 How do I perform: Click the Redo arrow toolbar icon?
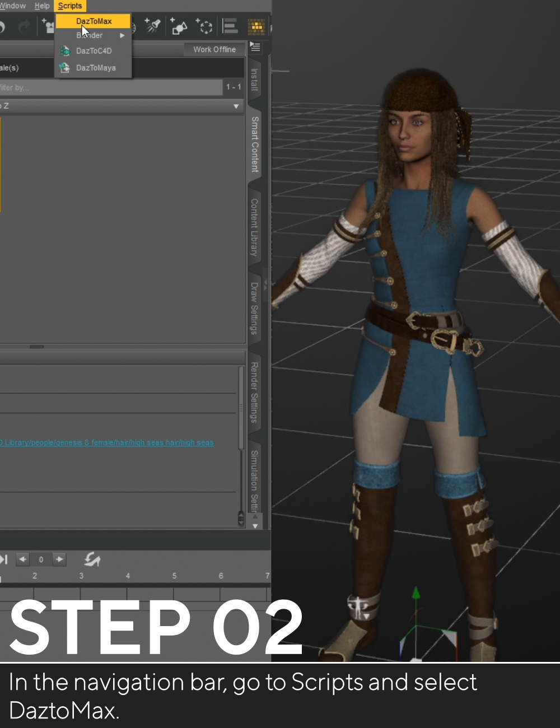pyautogui.click(x=24, y=26)
